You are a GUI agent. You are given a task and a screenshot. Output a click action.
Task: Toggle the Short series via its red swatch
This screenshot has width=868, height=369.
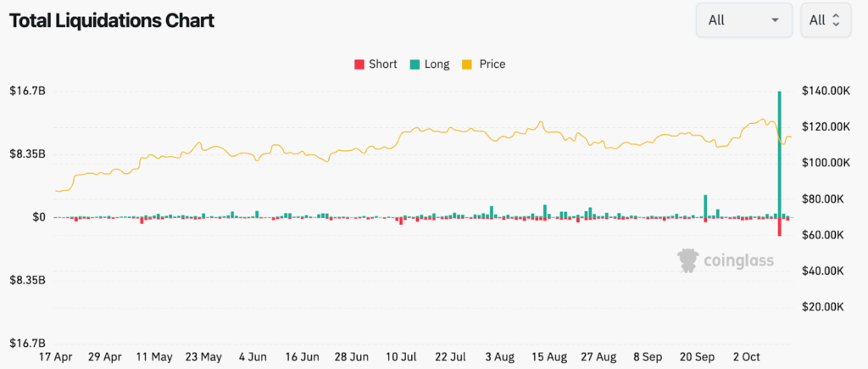tap(359, 64)
